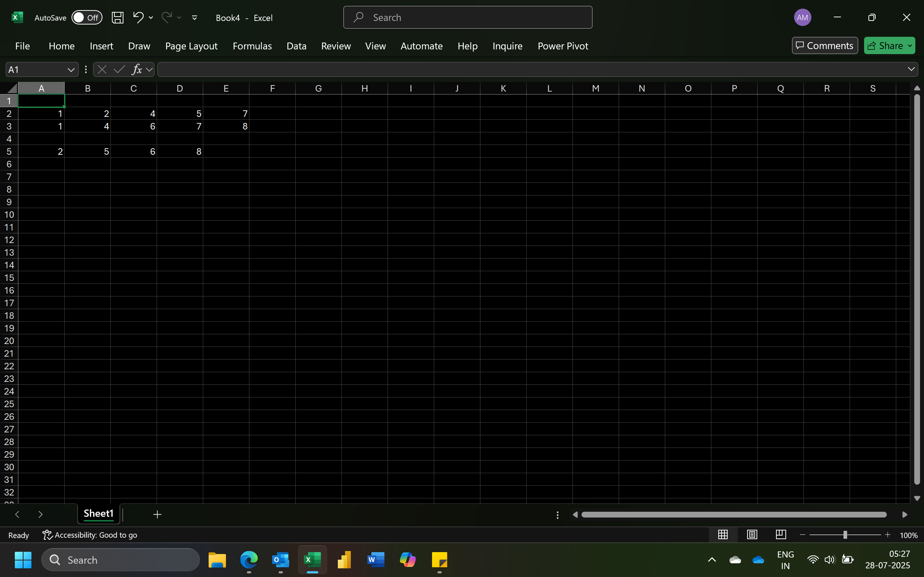Open Customize Quick Access Toolbar dropdown

194,18
